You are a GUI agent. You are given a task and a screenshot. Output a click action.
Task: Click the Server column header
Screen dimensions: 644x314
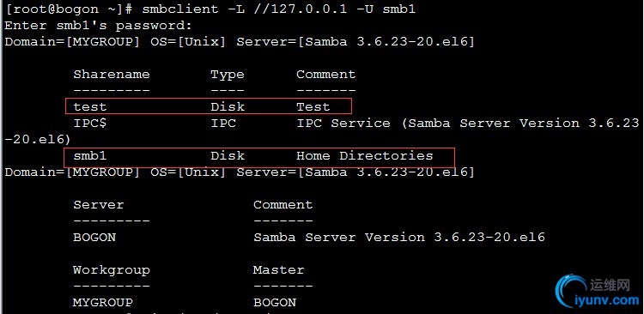coord(99,204)
